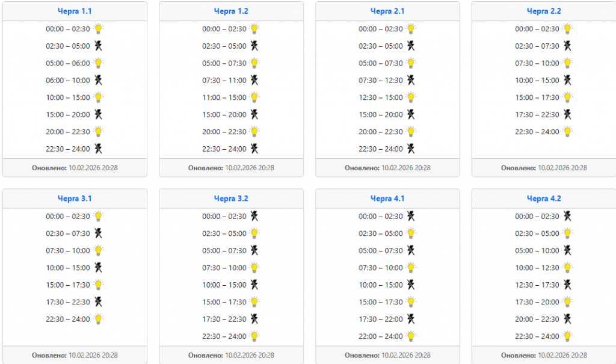
Task: Open the Черга 4.1 queue link
Action: pyautogui.click(x=387, y=199)
